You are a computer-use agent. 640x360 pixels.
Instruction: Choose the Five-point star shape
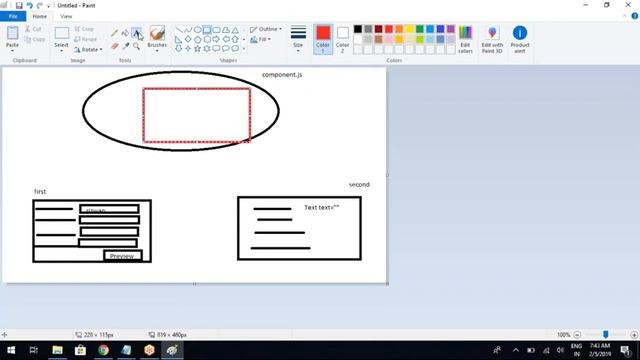click(x=197, y=49)
